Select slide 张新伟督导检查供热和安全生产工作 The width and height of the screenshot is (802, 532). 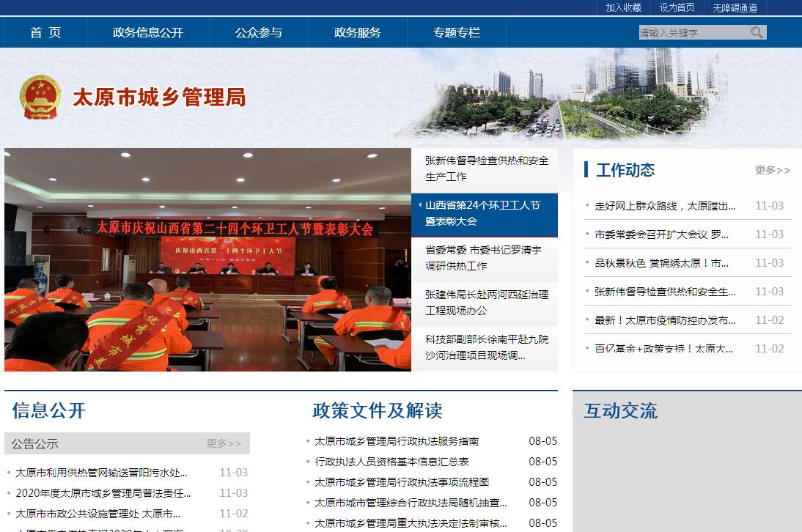486,169
